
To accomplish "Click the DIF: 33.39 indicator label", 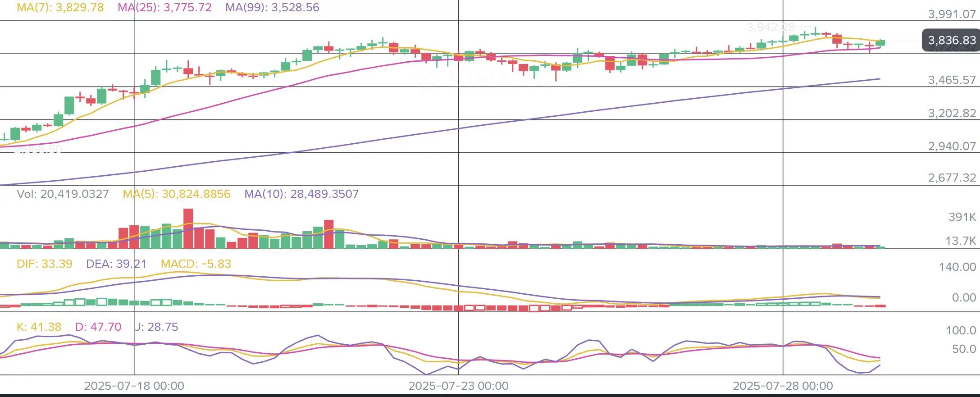I will pyautogui.click(x=45, y=264).
